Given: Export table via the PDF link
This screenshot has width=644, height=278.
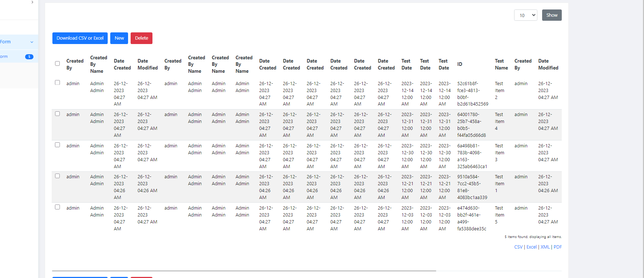Looking at the screenshot, I should pyautogui.click(x=558, y=247).
